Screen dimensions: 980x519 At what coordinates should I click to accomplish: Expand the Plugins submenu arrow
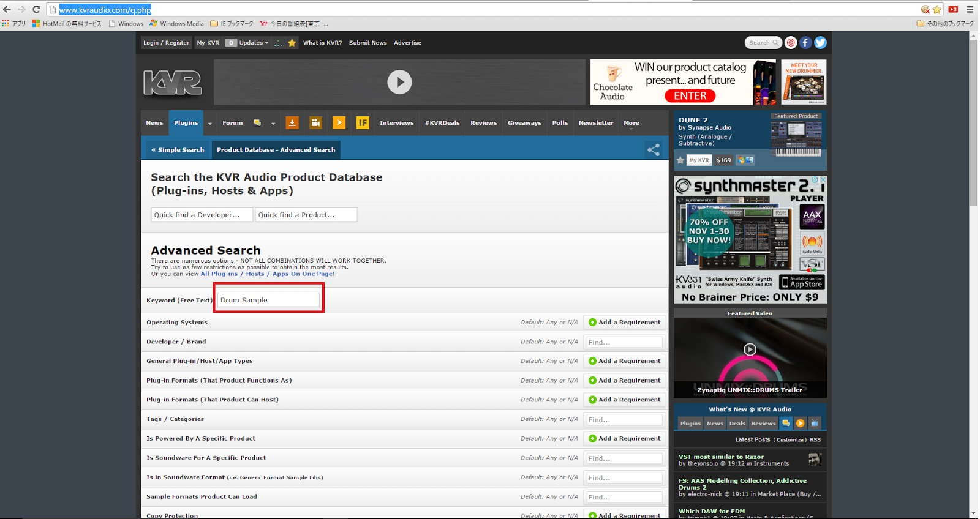209,123
